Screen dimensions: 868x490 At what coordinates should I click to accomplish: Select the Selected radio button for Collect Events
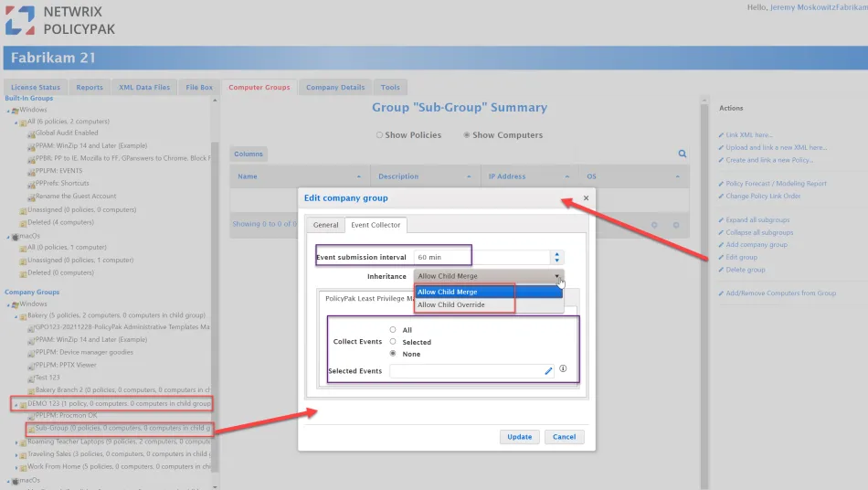point(393,342)
